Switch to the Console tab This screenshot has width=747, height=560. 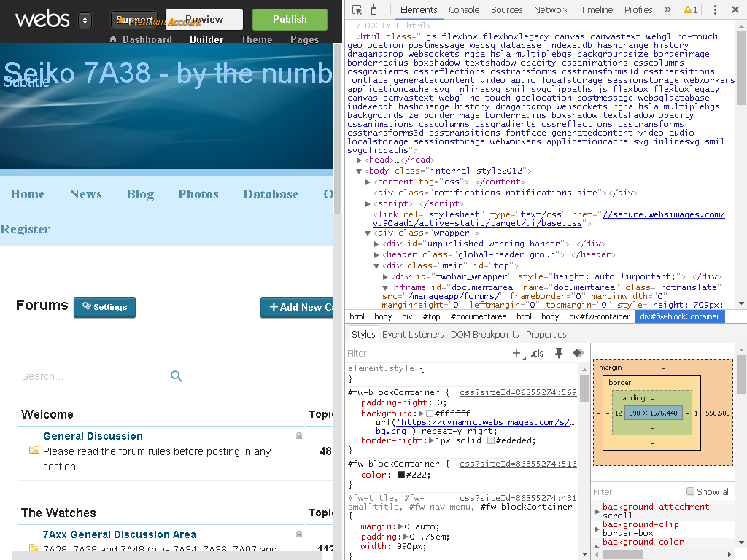point(464,9)
